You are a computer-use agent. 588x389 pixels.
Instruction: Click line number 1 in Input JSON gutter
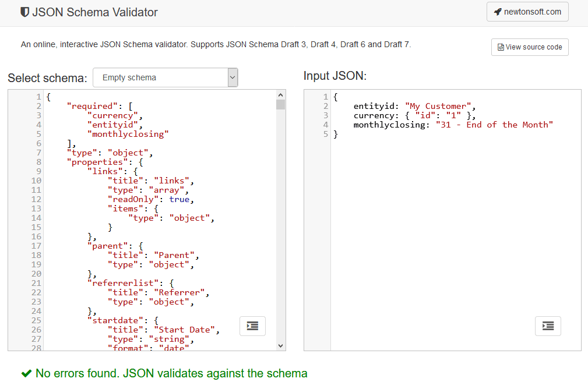pos(326,97)
